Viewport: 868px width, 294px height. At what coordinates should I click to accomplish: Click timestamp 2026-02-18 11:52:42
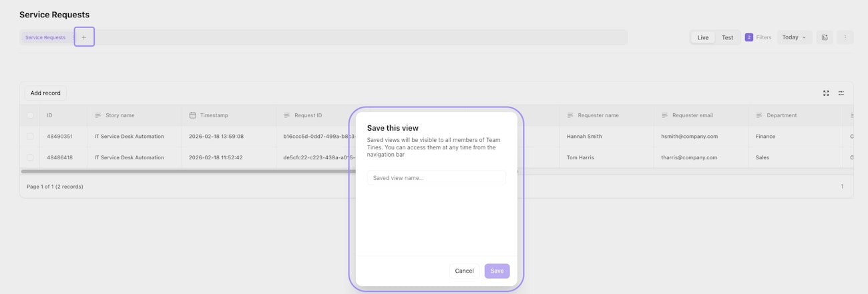[216, 157]
